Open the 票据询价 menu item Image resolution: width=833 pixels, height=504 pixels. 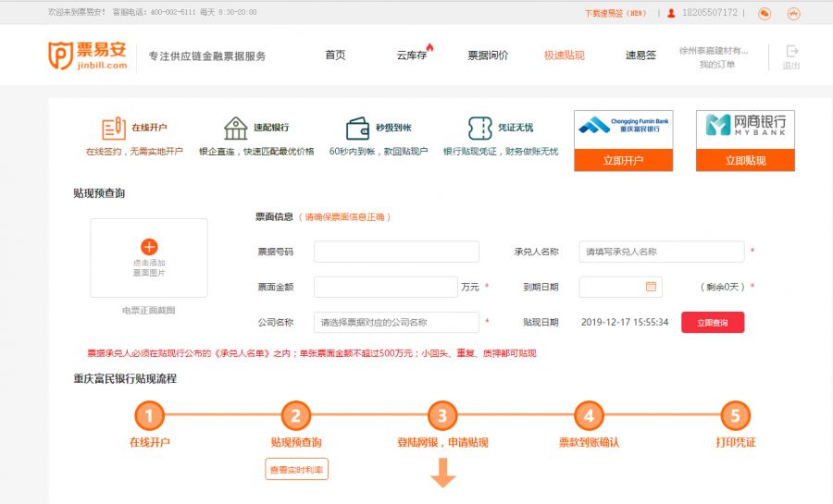click(488, 55)
